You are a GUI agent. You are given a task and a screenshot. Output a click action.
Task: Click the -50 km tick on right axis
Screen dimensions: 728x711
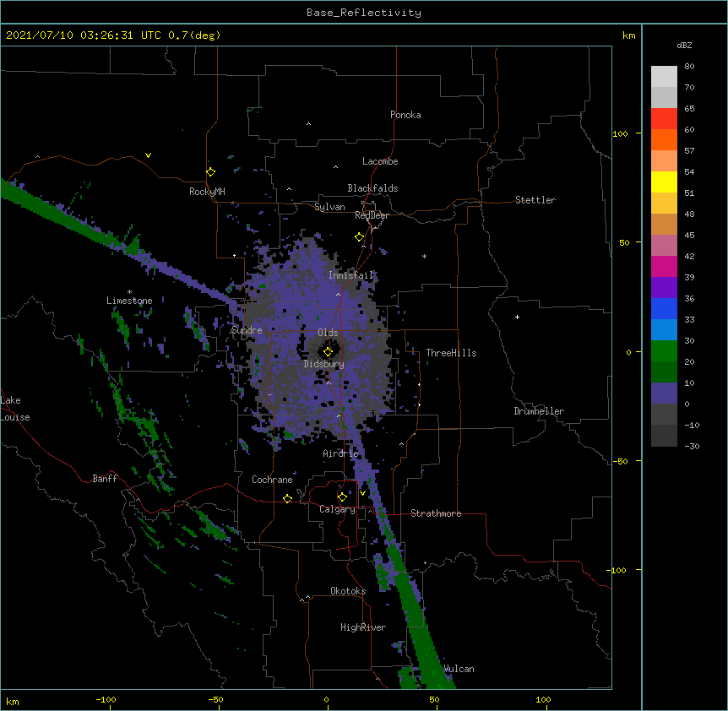click(620, 461)
